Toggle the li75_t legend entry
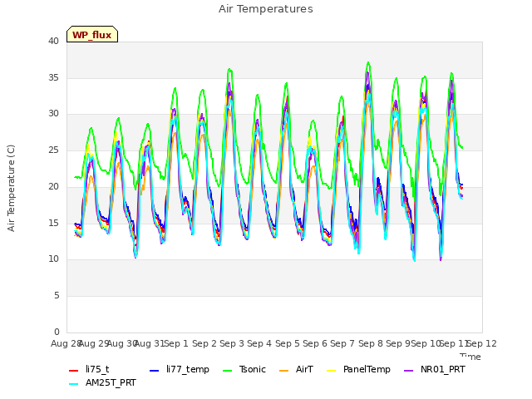The height and width of the screenshot is (399, 532). [89, 369]
